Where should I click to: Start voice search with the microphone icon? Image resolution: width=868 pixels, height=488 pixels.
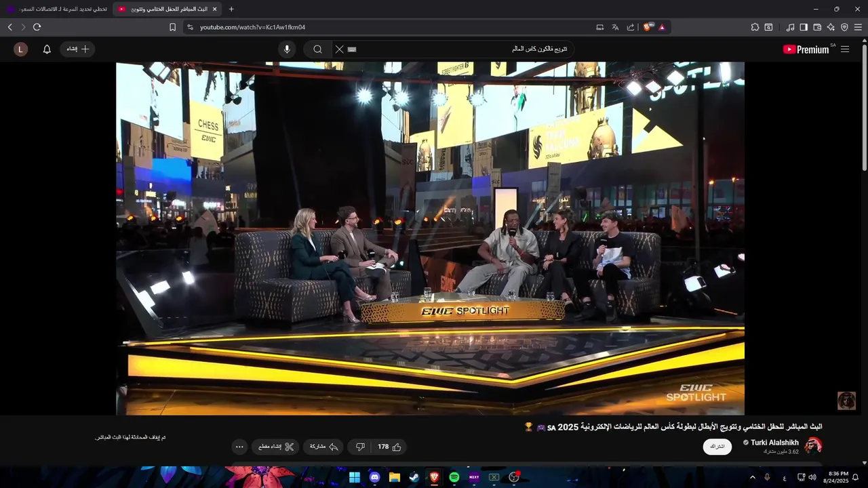pyautogui.click(x=287, y=49)
